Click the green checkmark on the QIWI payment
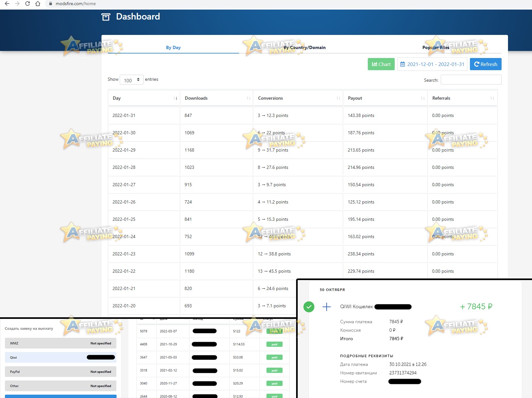The width and height of the screenshot is (532, 398). click(309, 307)
